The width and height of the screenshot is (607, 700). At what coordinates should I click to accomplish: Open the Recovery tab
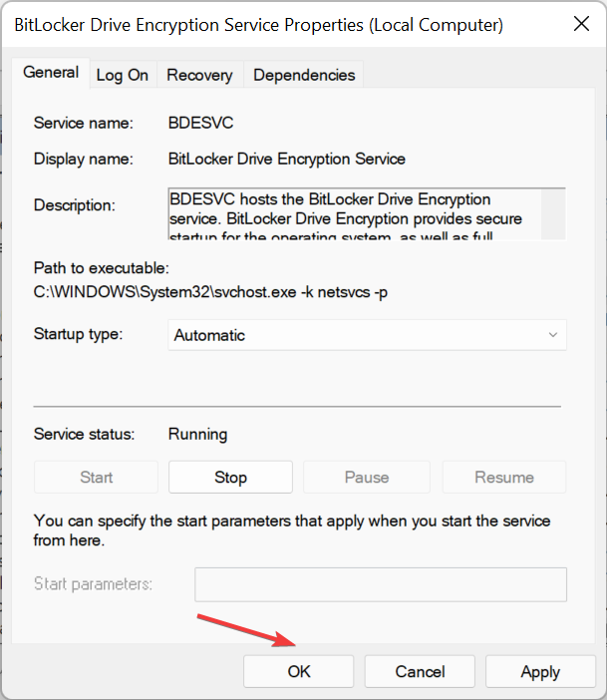199,75
